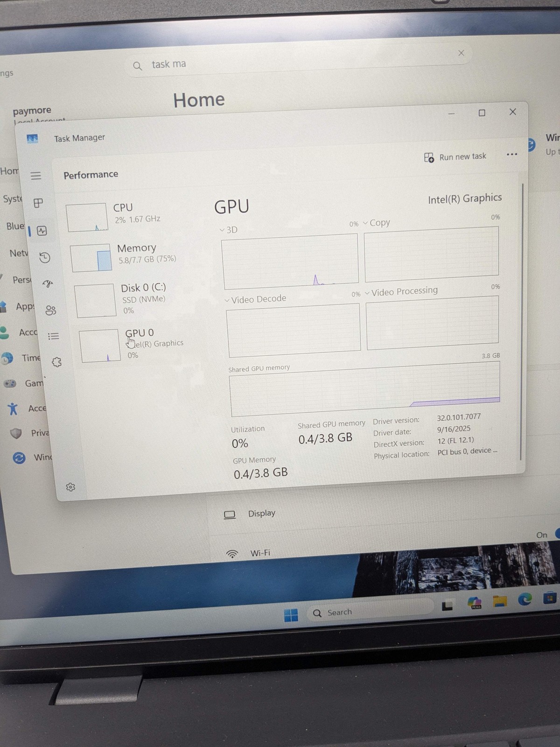Open the three-dot more options menu
560x747 pixels.
(512, 154)
